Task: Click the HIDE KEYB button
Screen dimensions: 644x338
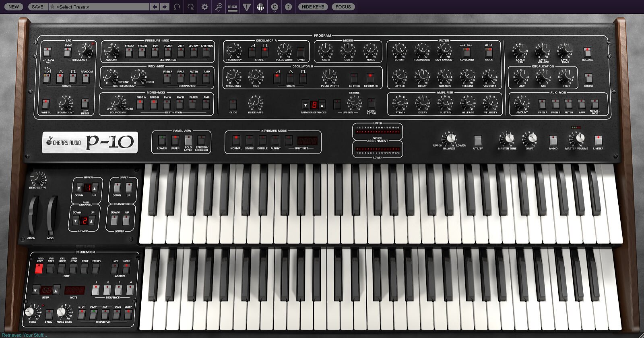Action: point(313,7)
